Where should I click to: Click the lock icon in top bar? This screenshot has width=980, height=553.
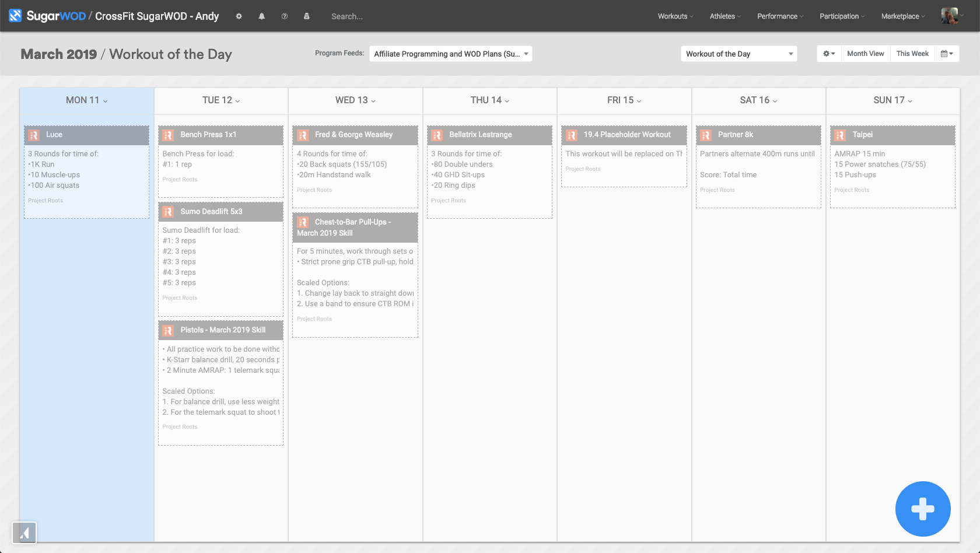coord(307,16)
